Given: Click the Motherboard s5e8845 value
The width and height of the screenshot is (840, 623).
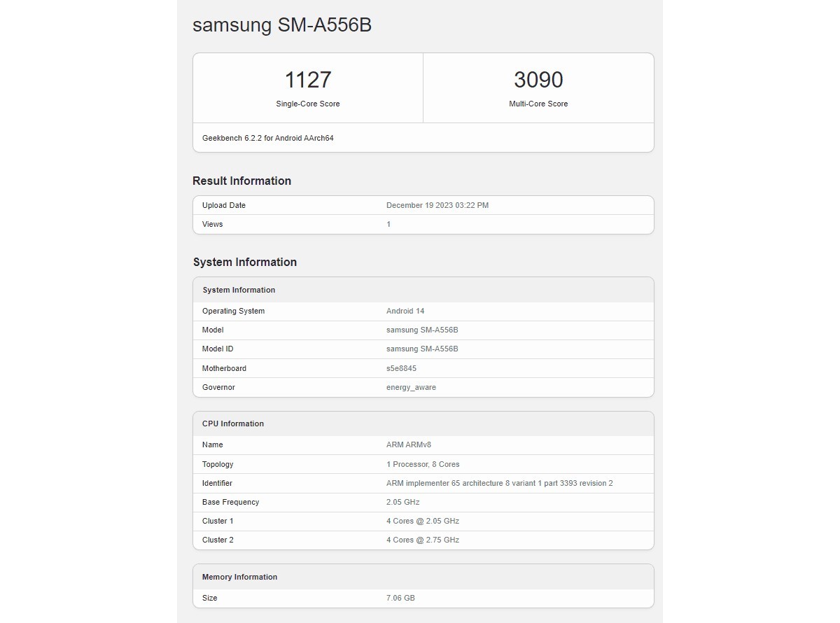Looking at the screenshot, I should point(402,368).
